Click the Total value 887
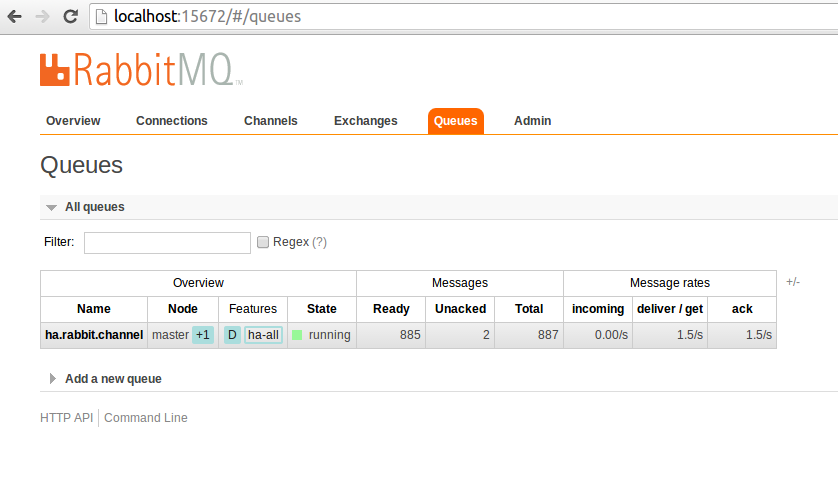 [x=548, y=335]
